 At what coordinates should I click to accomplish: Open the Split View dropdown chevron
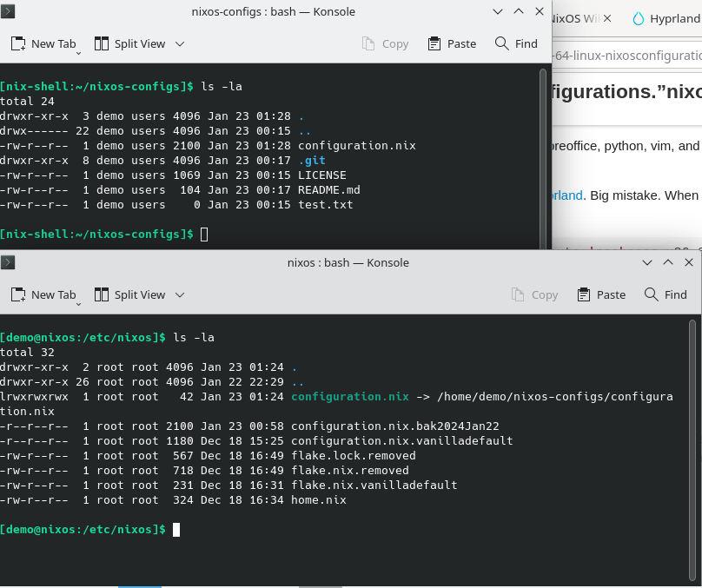pos(179,43)
